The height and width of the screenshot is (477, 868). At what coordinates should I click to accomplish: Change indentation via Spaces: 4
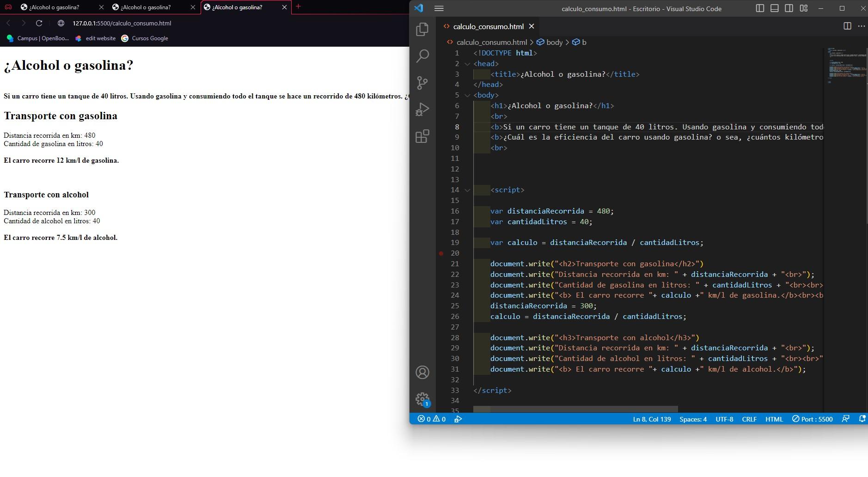(693, 419)
